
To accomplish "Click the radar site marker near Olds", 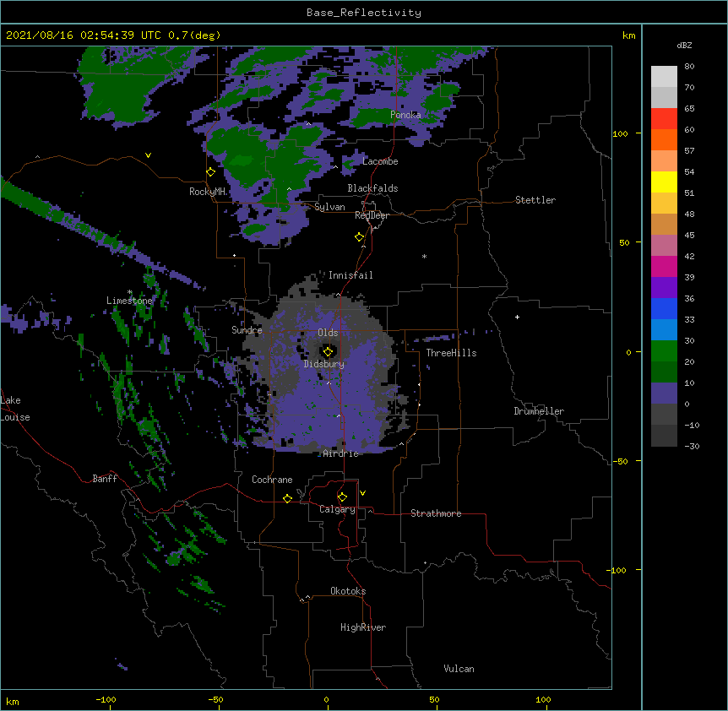I will (x=328, y=352).
